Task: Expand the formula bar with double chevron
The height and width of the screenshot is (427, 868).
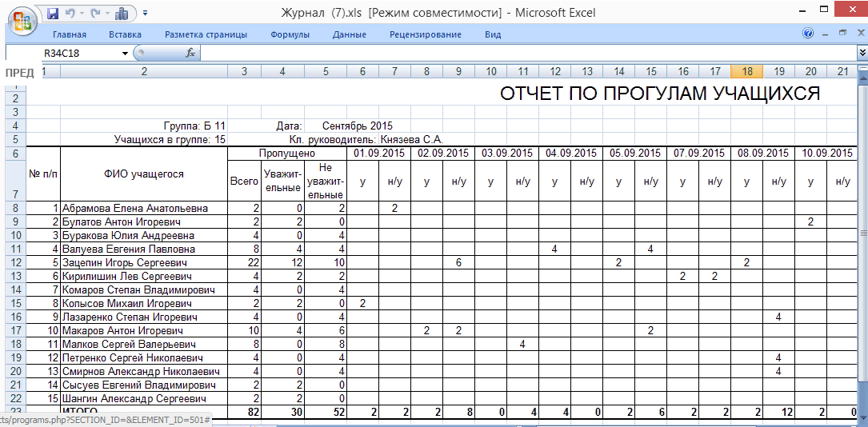Action: 862,53
